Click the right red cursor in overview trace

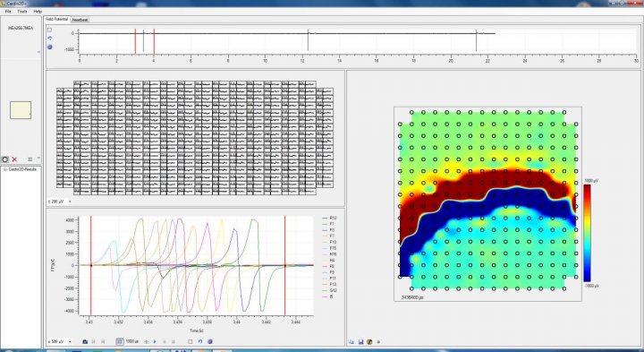pos(154,41)
